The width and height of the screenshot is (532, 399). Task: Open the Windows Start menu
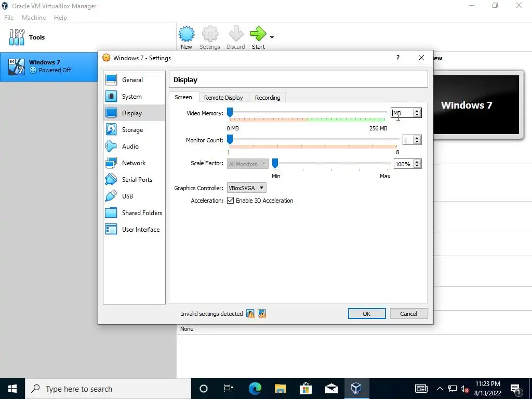[12, 389]
